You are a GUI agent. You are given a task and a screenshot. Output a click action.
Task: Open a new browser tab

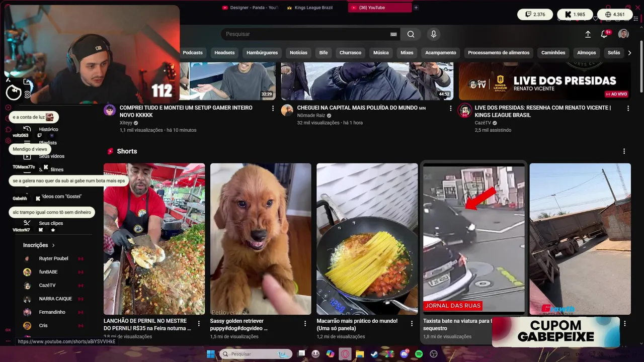tap(416, 8)
